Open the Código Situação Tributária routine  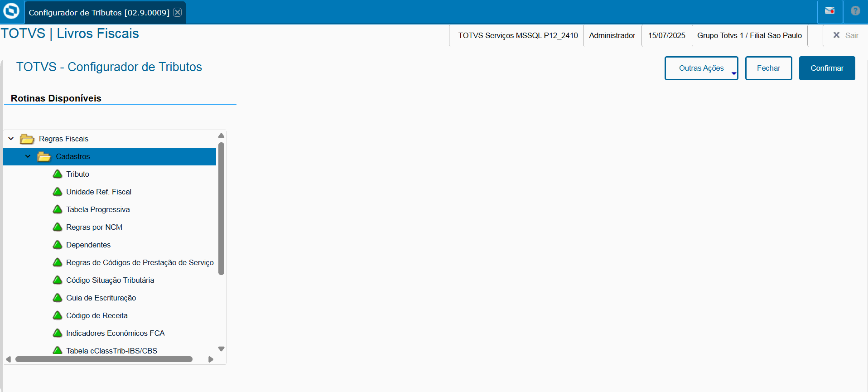click(110, 280)
